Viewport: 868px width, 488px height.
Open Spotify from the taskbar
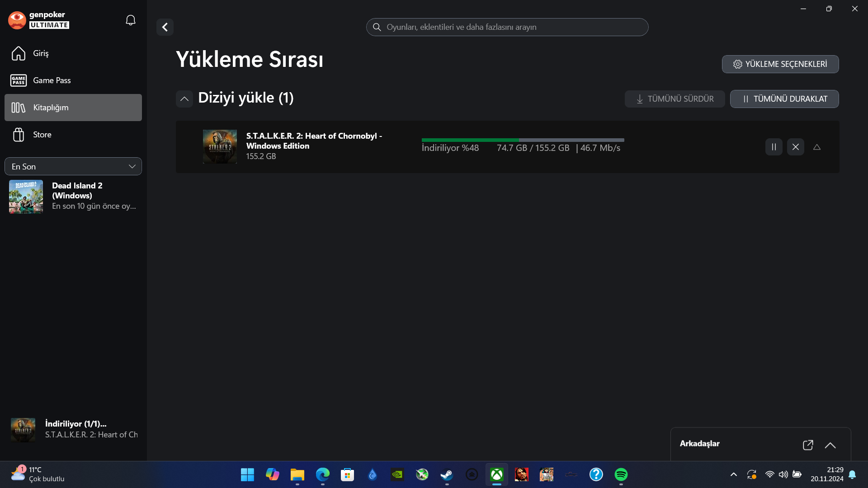tap(621, 474)
